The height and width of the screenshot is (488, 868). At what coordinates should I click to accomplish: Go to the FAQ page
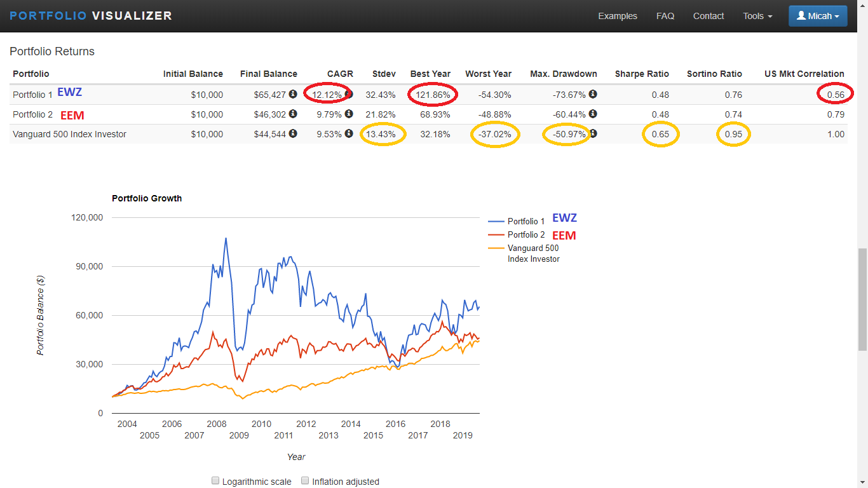pos(665,16)
